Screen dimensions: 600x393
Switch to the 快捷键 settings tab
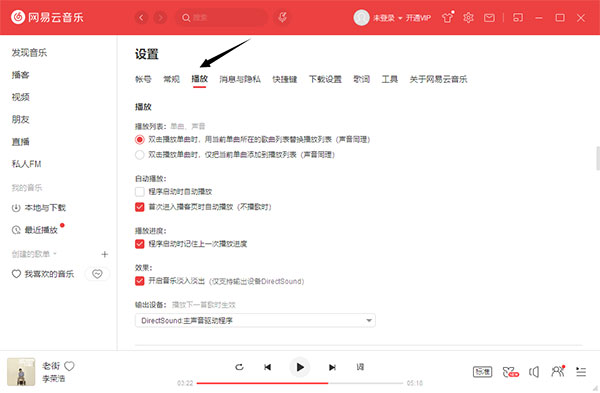pyautogui.click(x=285, y=79)
